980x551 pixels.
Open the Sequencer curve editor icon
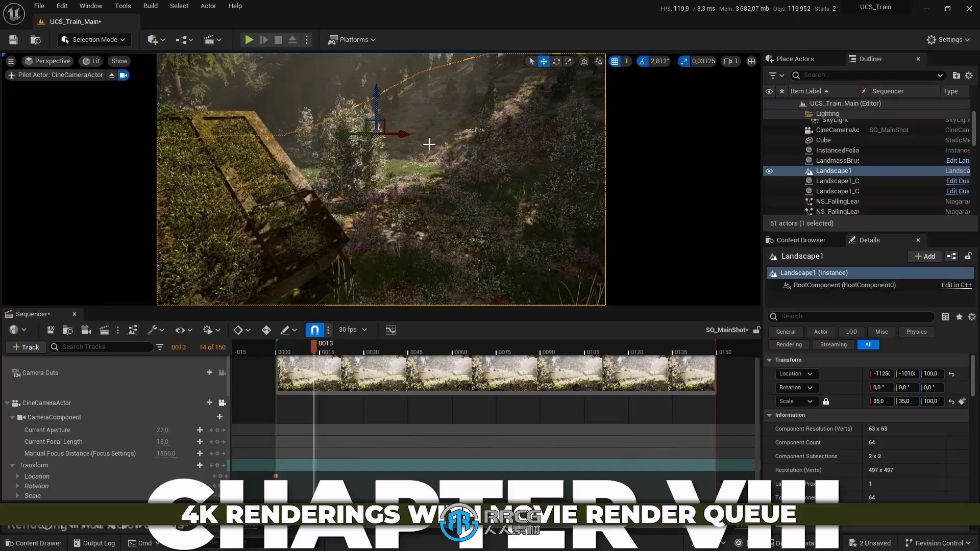tap(390, 330)
